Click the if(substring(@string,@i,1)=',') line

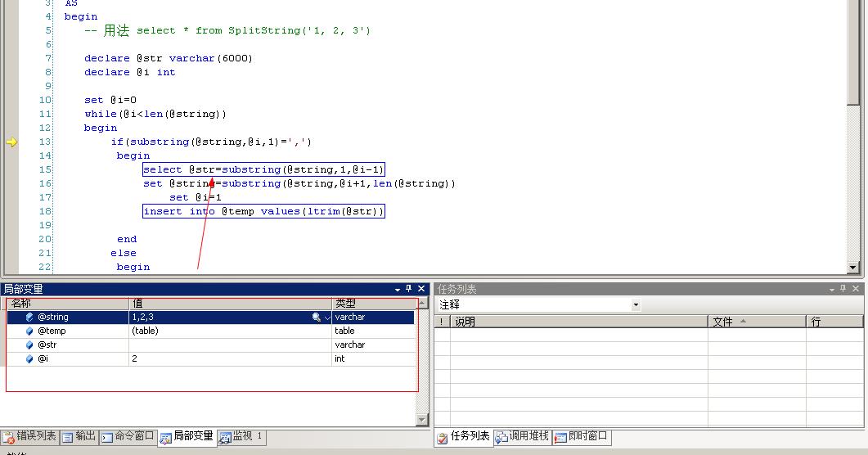point(211,142)
